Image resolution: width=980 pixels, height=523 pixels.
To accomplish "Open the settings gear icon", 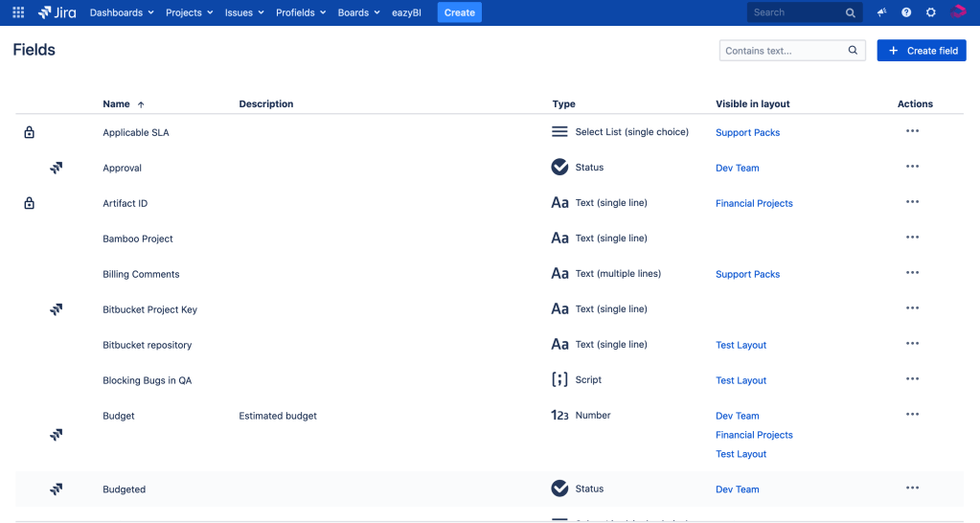I will (x=930, y=12).
